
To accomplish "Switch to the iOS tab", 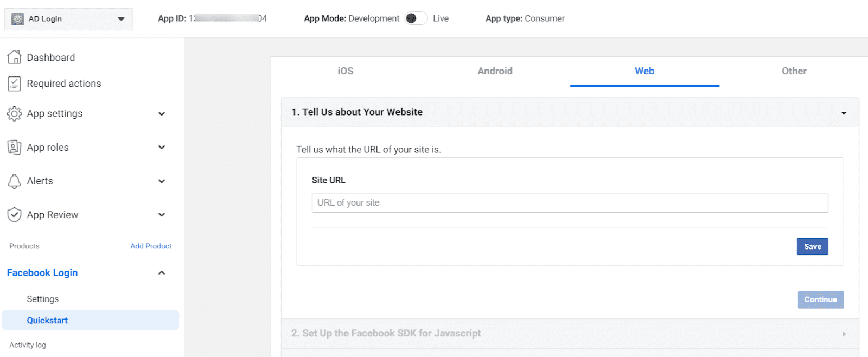I will (x=346, y=71).
